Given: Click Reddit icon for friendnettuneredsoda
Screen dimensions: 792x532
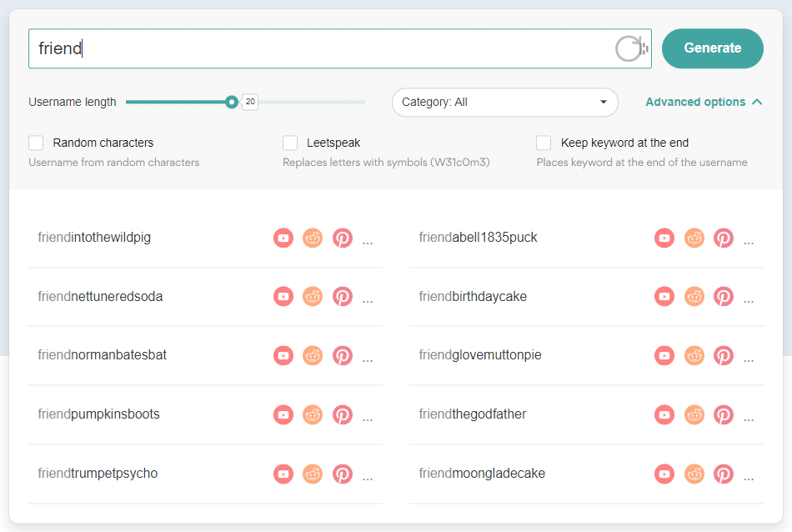Looking at the screenshot, I should point(313,297).
